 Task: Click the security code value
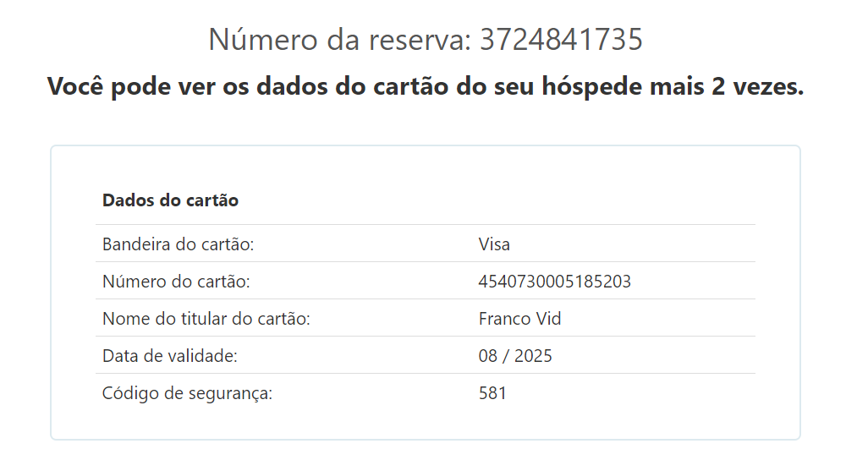(x=492, y=393)
